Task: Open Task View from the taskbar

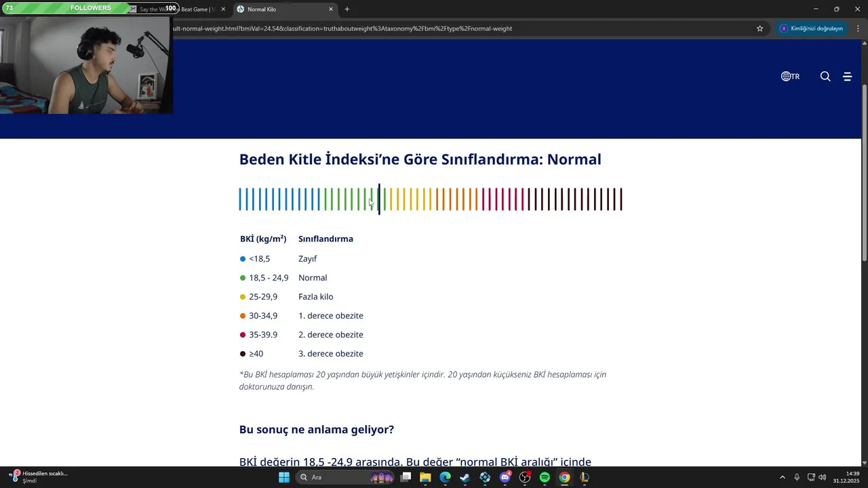Action: click(406, 477)
